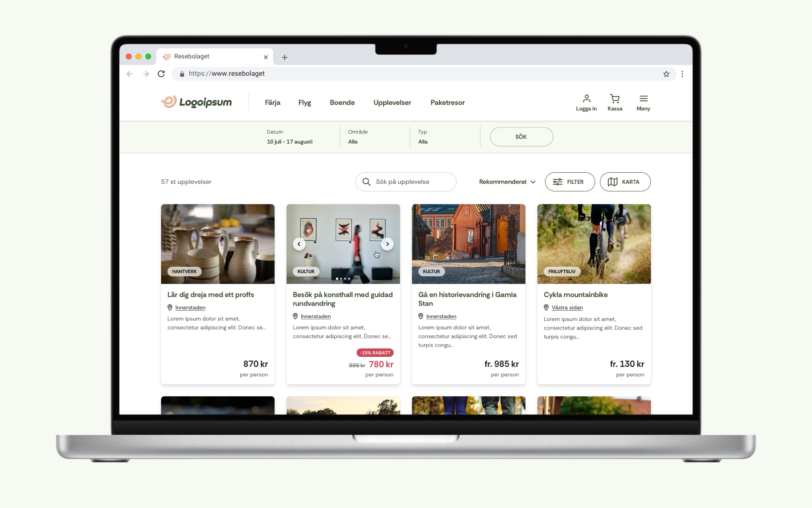812x508 pixels.
Task: Open the hamburger Meny icon
Action: pos(643,98)
